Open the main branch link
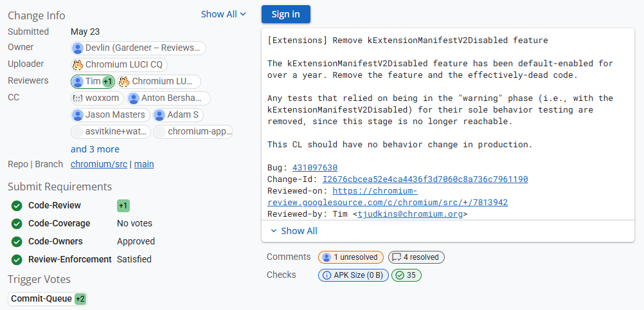Viewport: 644px width, 310px height. (144, 165)
